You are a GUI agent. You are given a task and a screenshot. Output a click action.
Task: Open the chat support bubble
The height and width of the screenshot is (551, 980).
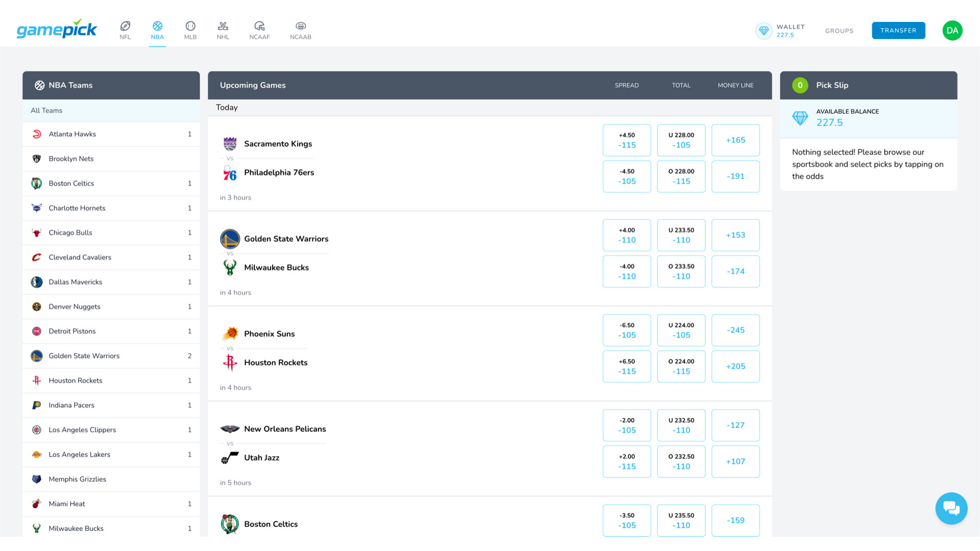pos(951,508)
